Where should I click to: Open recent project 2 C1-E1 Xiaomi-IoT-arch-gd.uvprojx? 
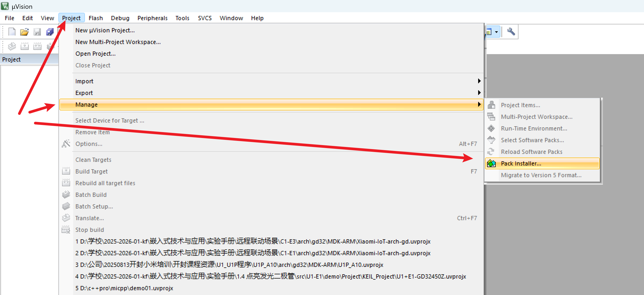[271, 253]
